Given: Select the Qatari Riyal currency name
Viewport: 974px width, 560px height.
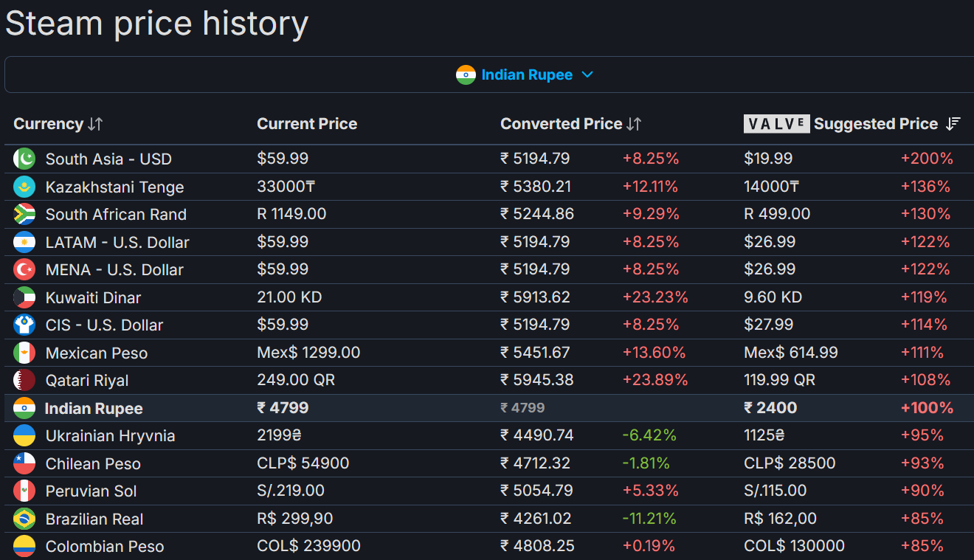Looking at the screenshot, I should pyautogui.click(x=87, y=381).
